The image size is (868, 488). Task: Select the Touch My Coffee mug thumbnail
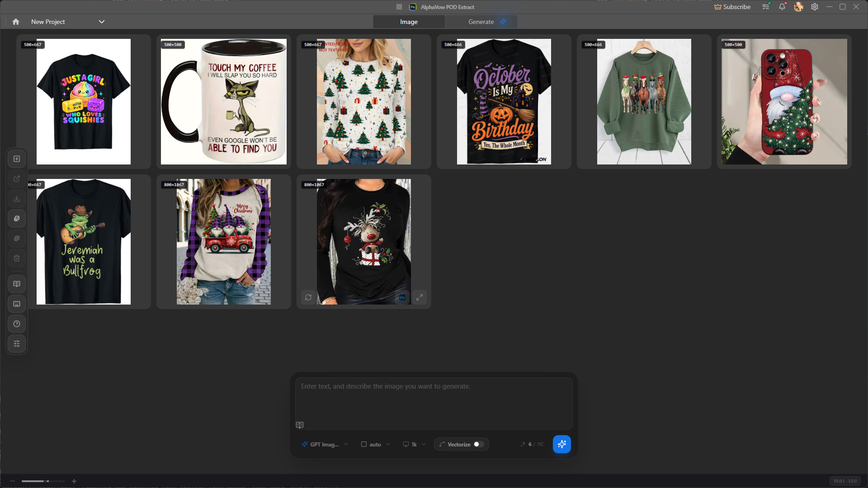(224, 102)
